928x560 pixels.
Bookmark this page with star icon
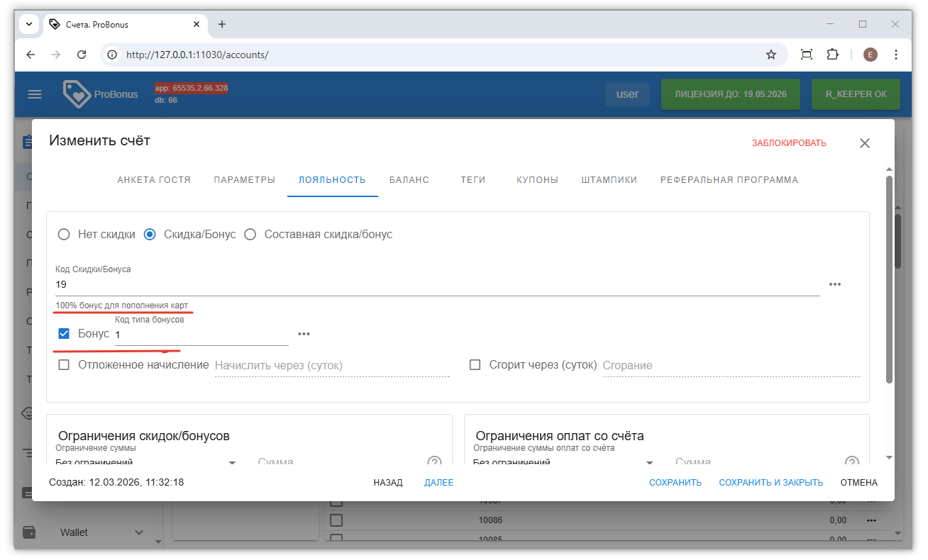(x=770, y=55)
